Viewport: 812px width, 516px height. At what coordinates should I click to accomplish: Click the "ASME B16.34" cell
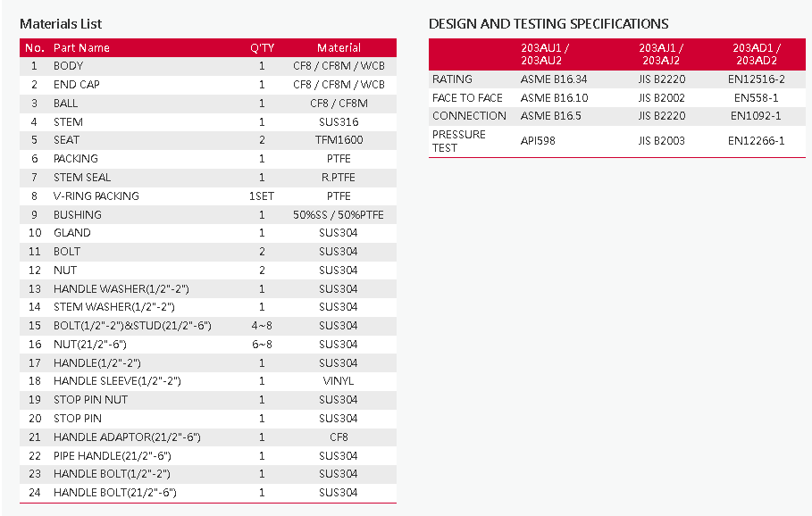pos(554,79)
